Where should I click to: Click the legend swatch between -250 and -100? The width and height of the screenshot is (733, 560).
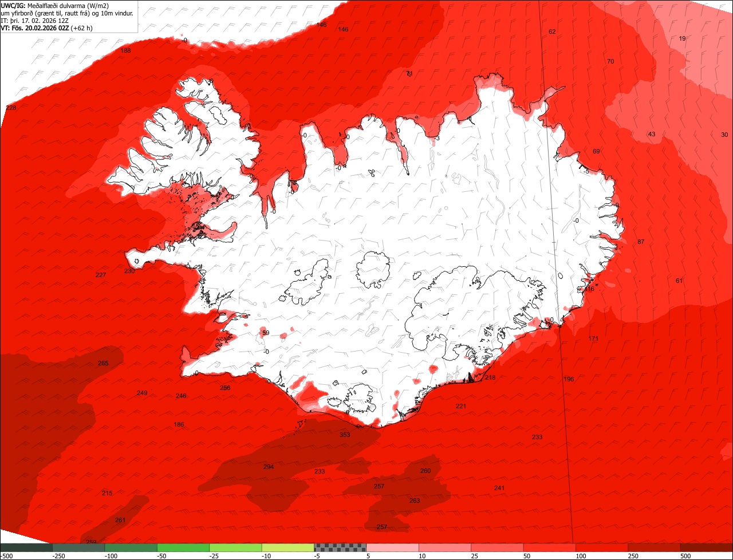pos(78,547)
